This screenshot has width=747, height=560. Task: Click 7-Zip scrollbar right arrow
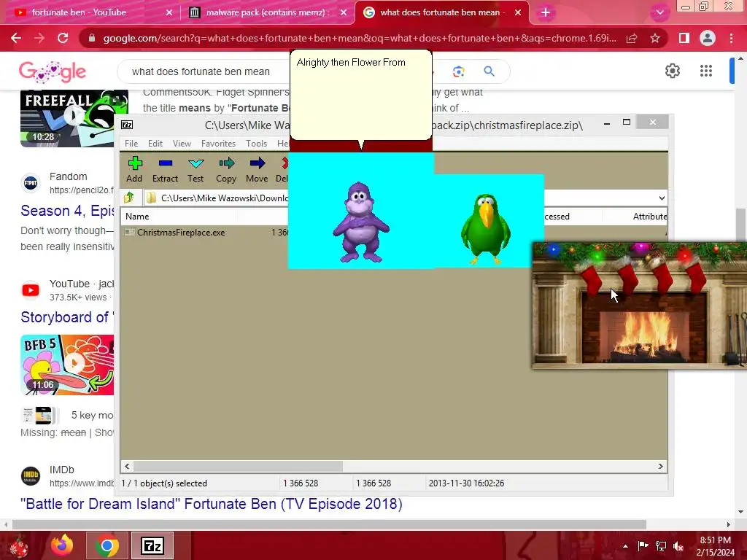click(661, 466)
